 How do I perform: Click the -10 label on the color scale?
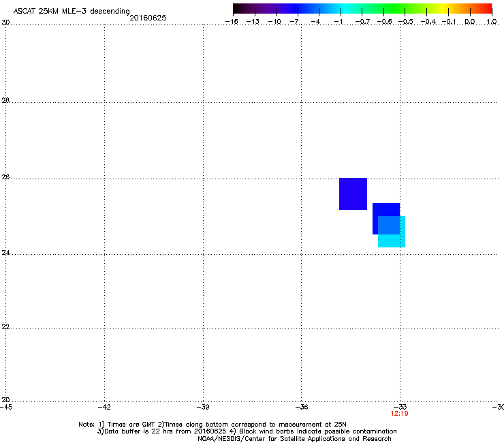click(x=274, y=22)
